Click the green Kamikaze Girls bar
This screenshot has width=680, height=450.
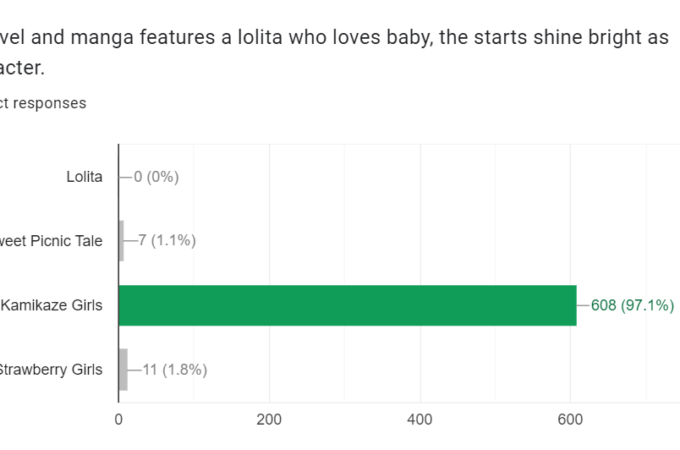pos(347,305)
